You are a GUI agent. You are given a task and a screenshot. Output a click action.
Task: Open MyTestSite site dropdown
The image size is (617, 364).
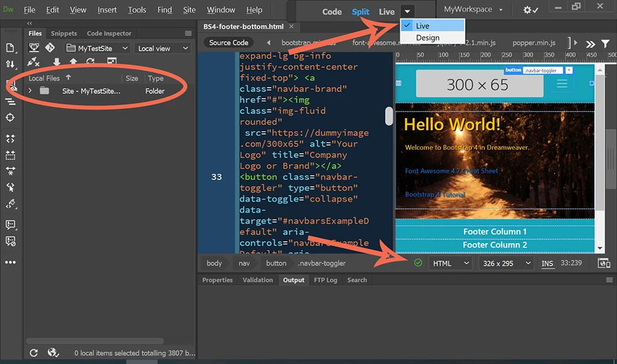click(x=97, y=48)
